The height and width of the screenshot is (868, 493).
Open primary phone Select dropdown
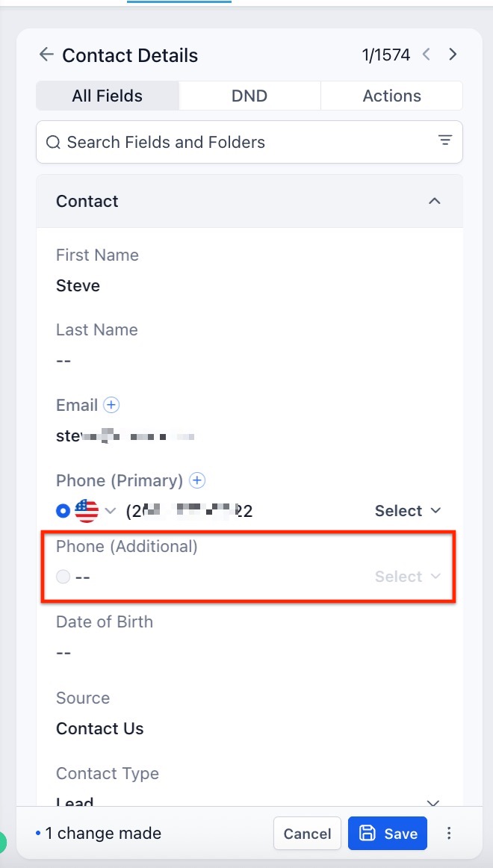click(408, 511)
